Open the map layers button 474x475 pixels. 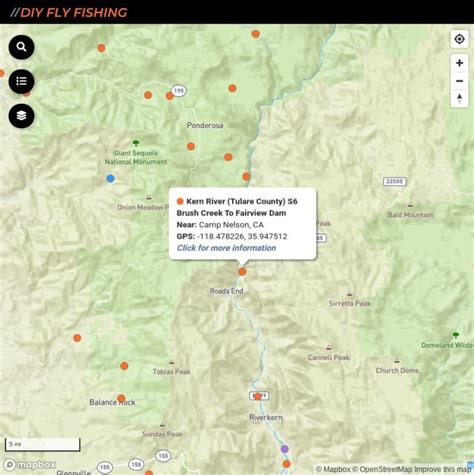pyautogui.click(x=21, y=116)
